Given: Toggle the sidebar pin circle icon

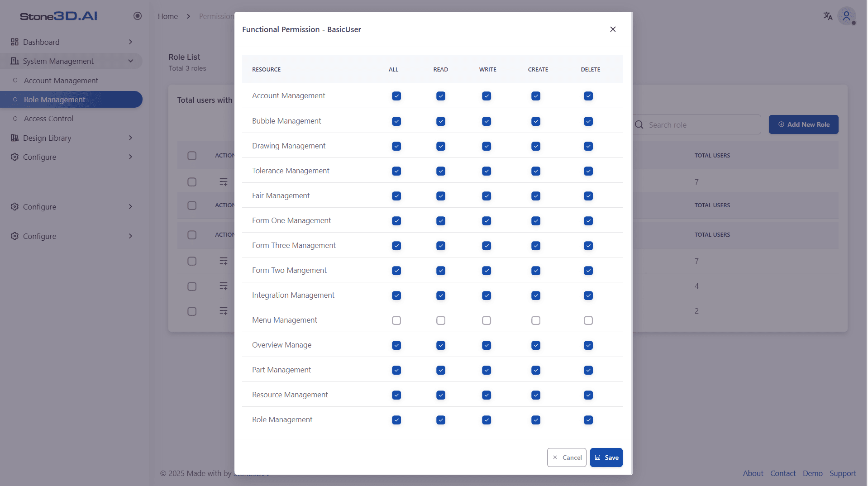Looking at the screenshot, I should (x=138, y=16).
